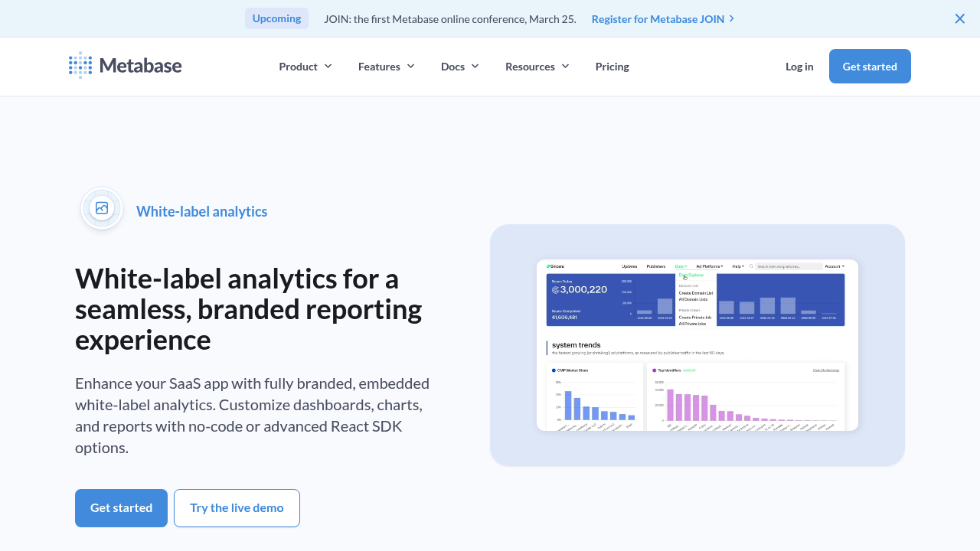Expand the Product dropdown chevron
Image resolution: width=980 pixels, height=551 pixels.
(328, 67)
